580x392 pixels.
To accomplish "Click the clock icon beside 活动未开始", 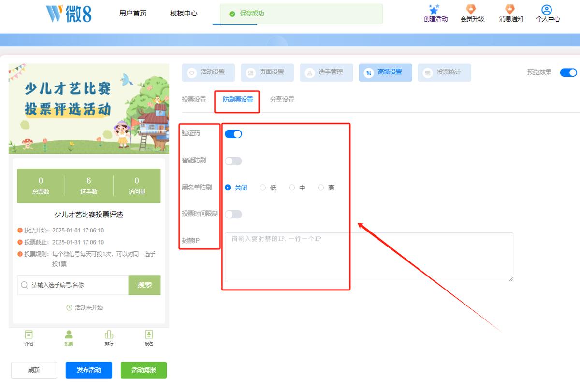I will [69, 308].
